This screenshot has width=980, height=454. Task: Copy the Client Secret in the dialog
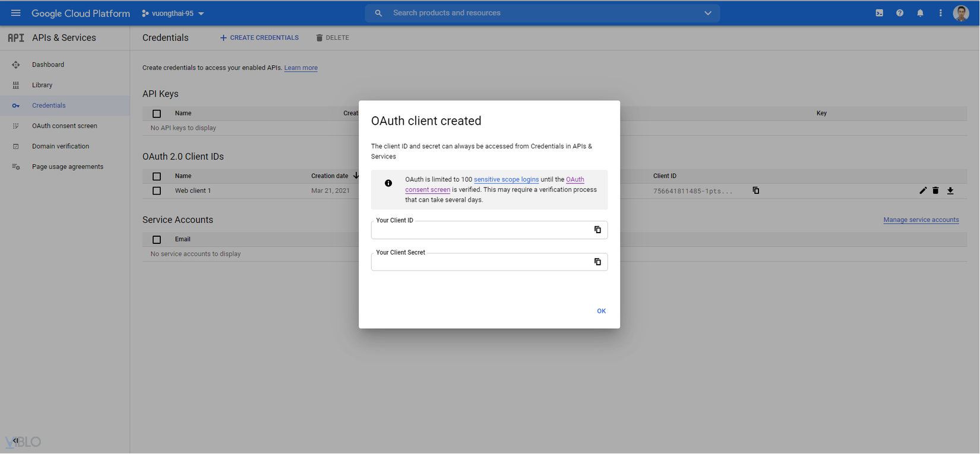[598, 262]
